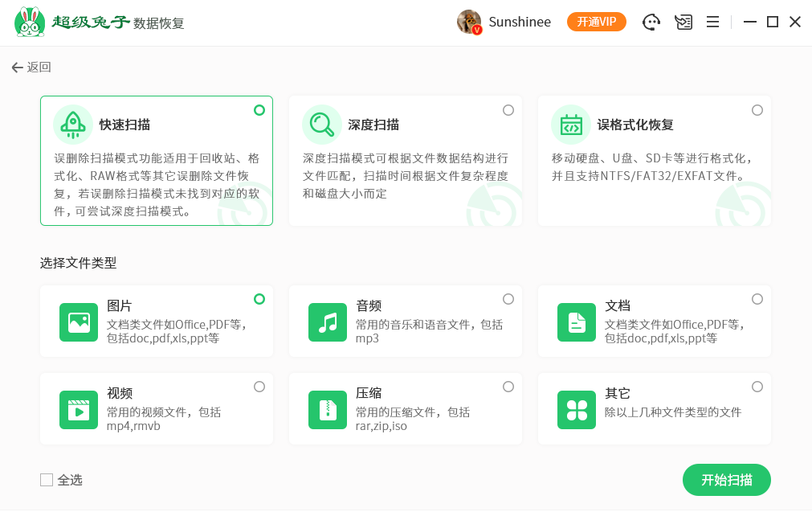The height and width of the screenshot is (512, 812).
Task: Tick the 全选 select all checkbox
Action: click(47, 480)
